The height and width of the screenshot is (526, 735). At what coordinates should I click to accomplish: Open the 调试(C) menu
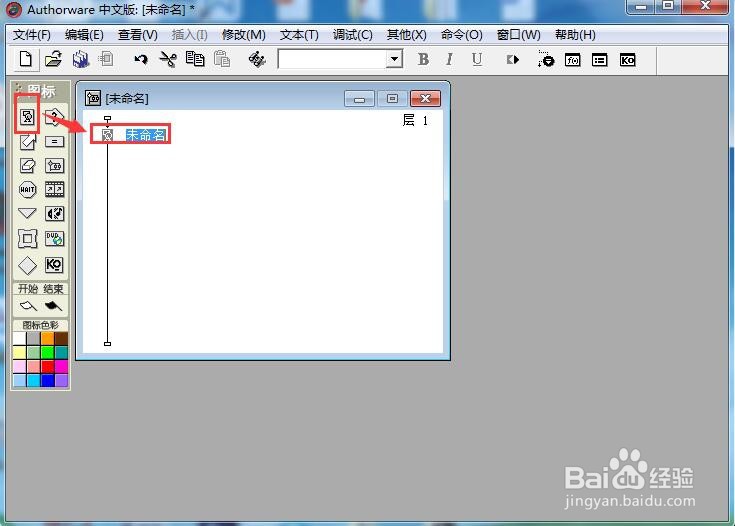352,35
